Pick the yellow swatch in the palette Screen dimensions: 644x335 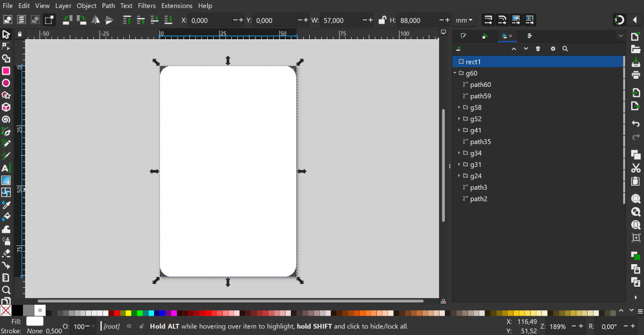tap(128, 313)
